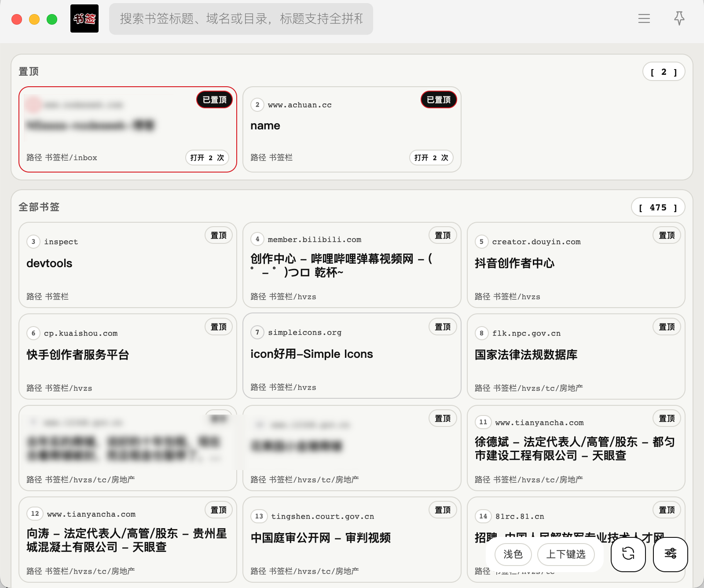Toggle the 浅色 theme button
This screenshot has height=588, width=704.
click(x=513, y=554)
